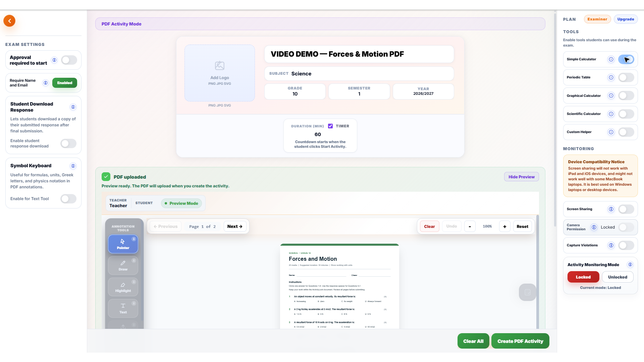This screenshot has width=644, height=362.
Task: Go to Next PDF page
Action: (x=235, y=227)
